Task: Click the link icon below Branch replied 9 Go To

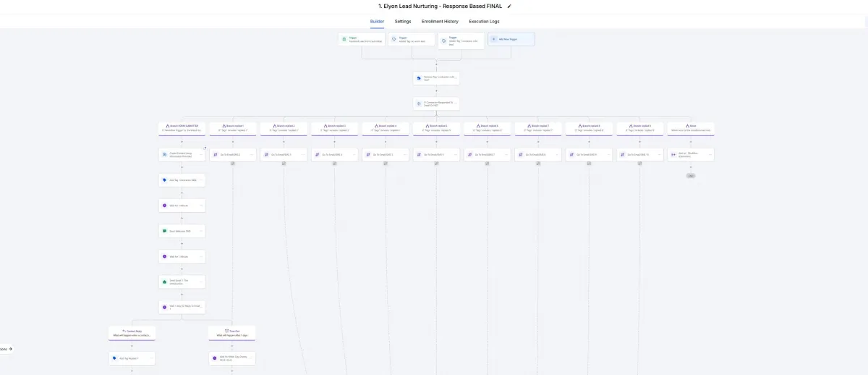Action: point(640,164)
